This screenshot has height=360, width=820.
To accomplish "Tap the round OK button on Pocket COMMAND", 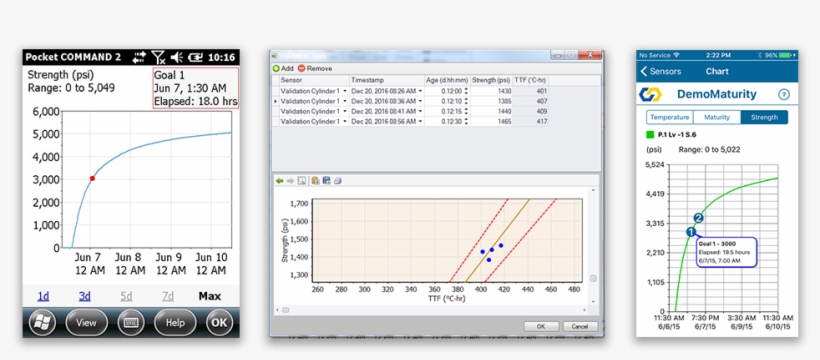I will point(219,323).
